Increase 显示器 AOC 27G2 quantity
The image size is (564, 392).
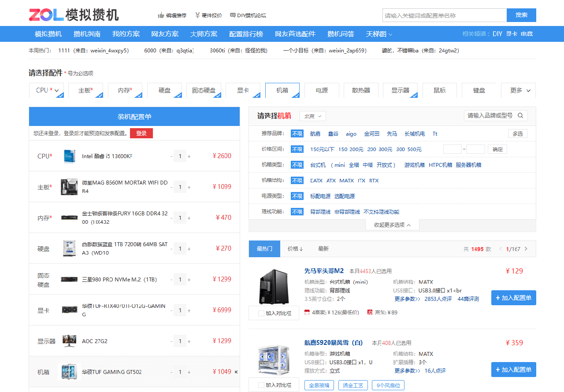[189, 341]
